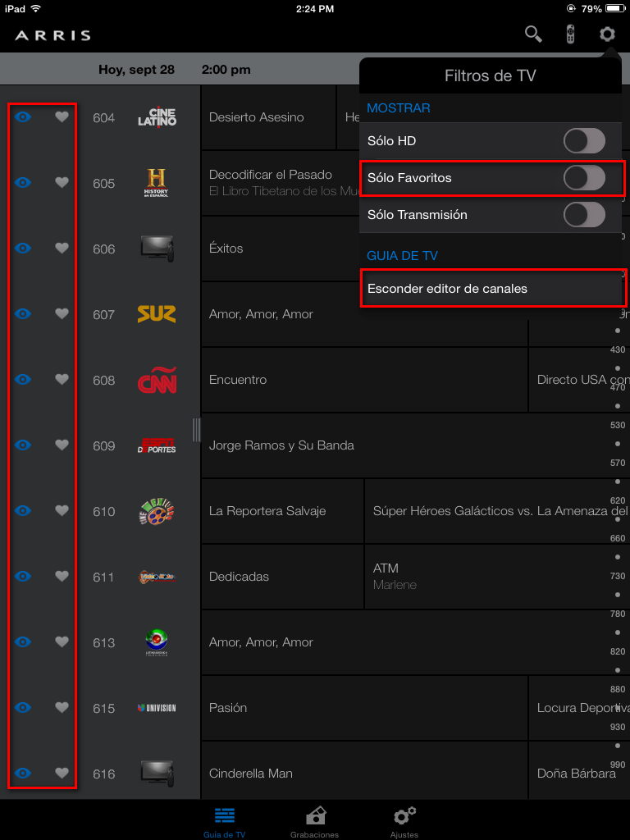This screenshot has width=630, height=840.
Task: Hide channel 609 using its eye icon
Action: tap(22, 445)
